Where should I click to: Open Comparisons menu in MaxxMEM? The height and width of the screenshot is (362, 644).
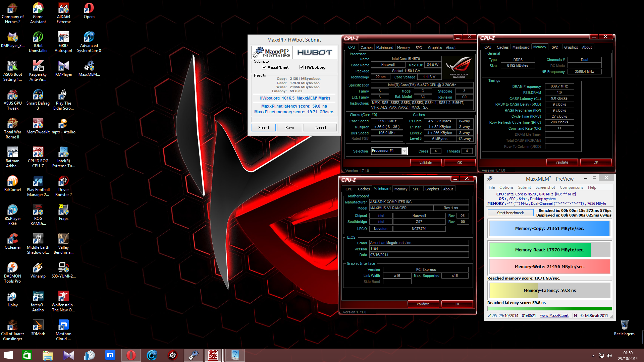(571, 187)
